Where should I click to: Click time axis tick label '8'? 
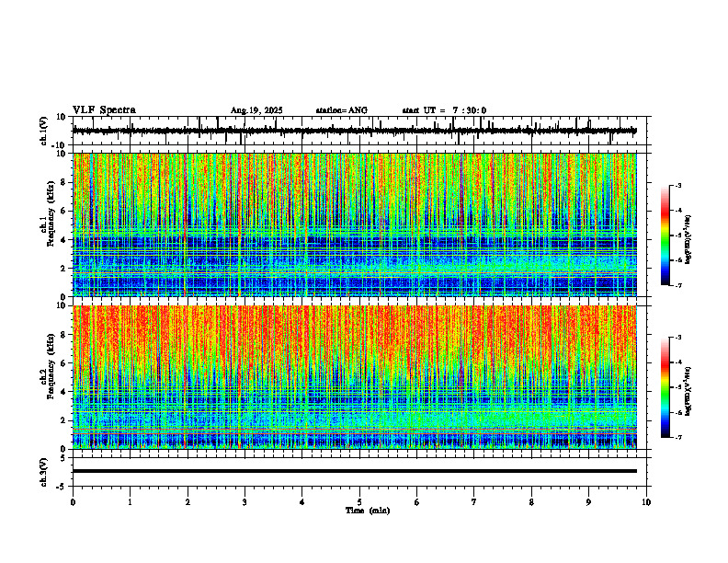[x=531, y=502]
